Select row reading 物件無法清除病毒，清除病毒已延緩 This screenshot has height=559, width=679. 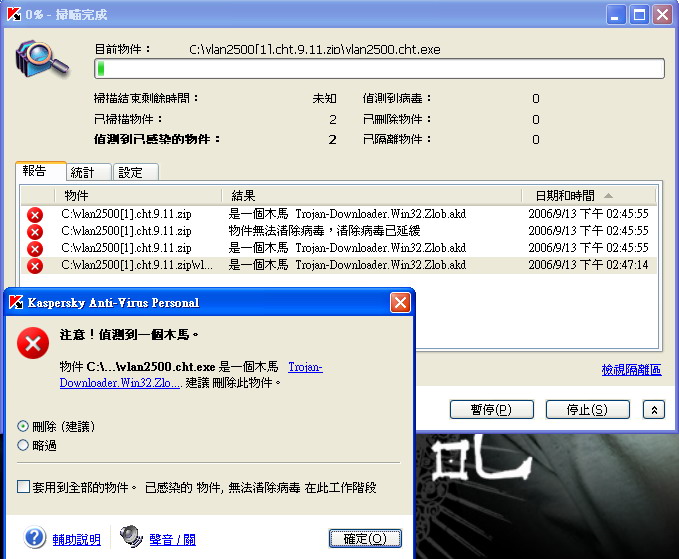pyautogui.click(x=339, y=231)
